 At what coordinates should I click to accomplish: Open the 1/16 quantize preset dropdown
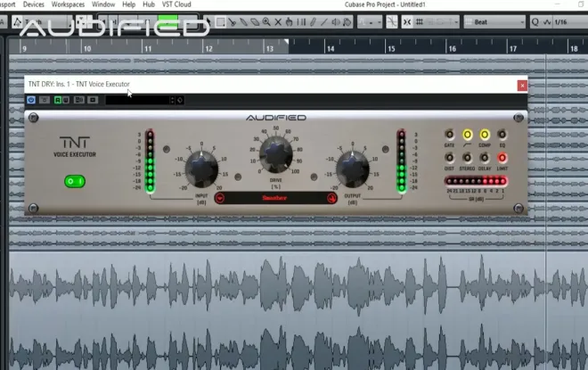(x=569, y=22)
